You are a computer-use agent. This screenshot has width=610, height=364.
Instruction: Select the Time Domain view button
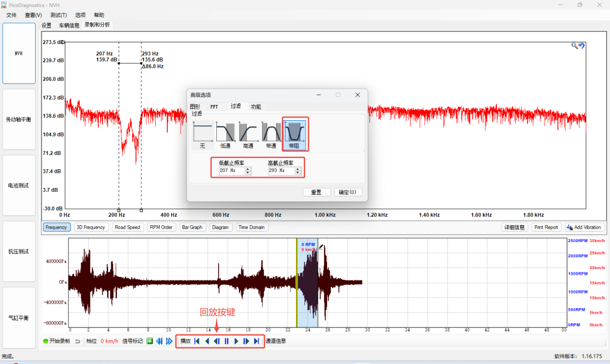pyautogui.click(x=251, y=227)
